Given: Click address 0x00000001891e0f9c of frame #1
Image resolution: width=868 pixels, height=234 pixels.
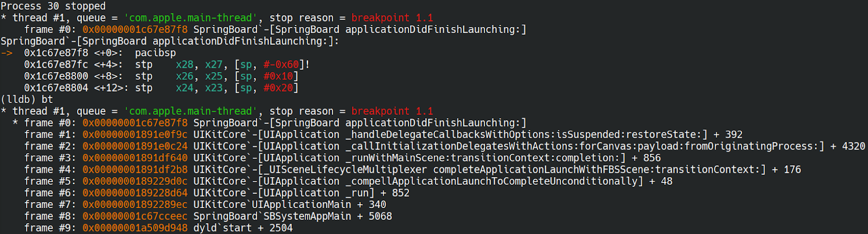Looking at the screenshot, I should (135, 135).
